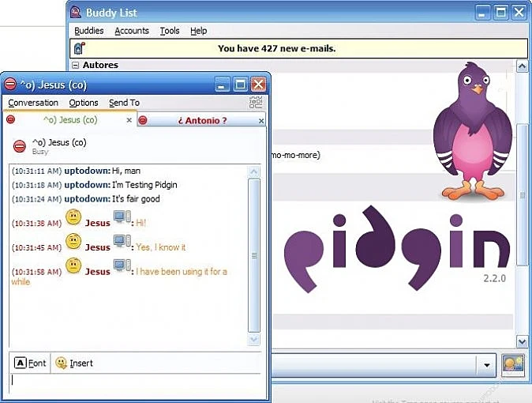Click the smiley face in the Hi! message

tap(73, 217)
